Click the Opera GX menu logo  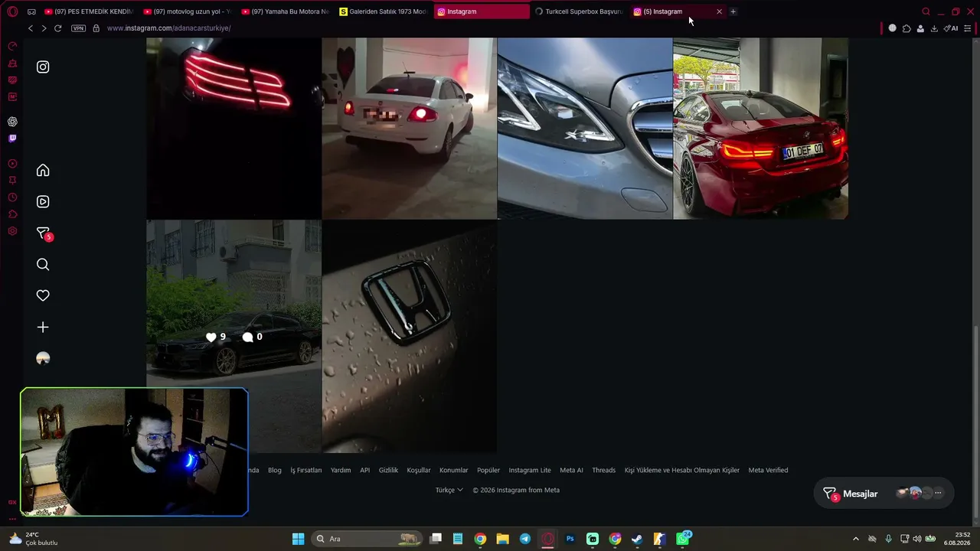(x=12, y=11)
